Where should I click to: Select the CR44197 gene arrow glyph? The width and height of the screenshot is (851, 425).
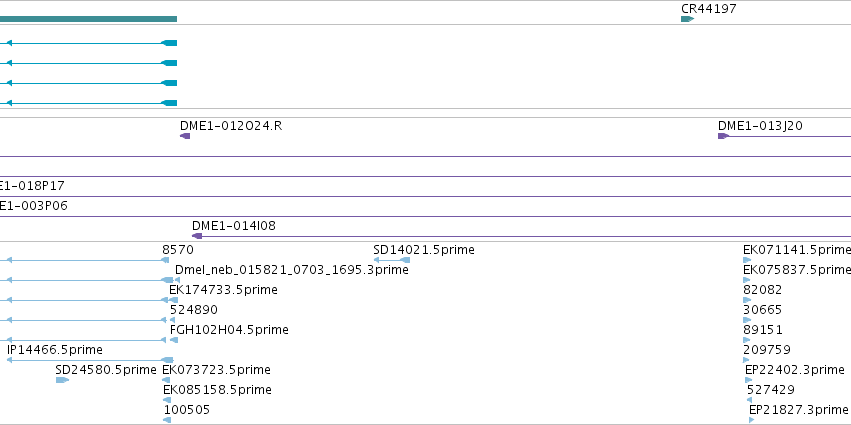tap(687, 19)
